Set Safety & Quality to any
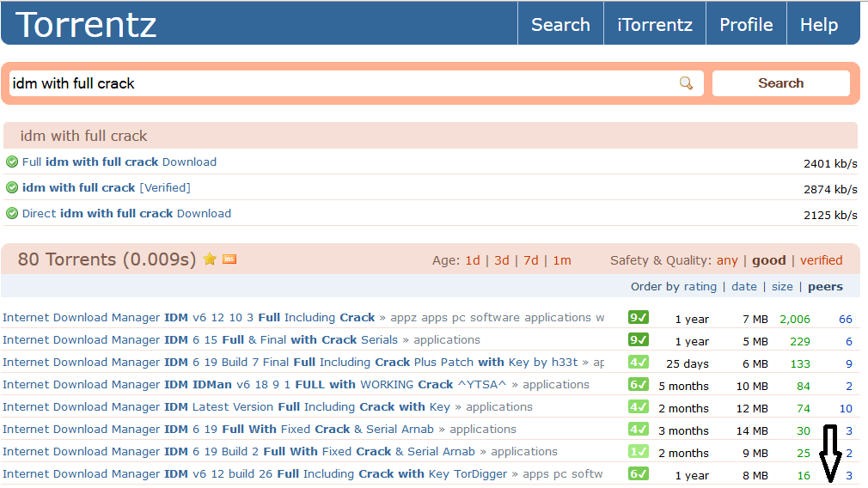The width and height of the screenshot is (868, 488). point(727,260)
